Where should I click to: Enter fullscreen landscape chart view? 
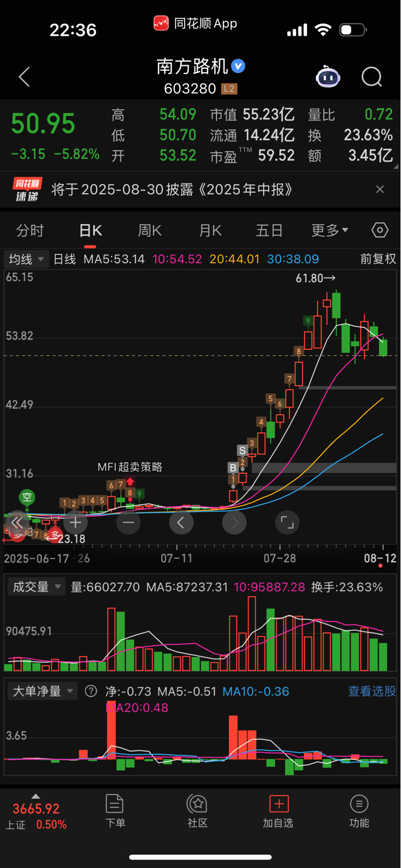(287, 522)
